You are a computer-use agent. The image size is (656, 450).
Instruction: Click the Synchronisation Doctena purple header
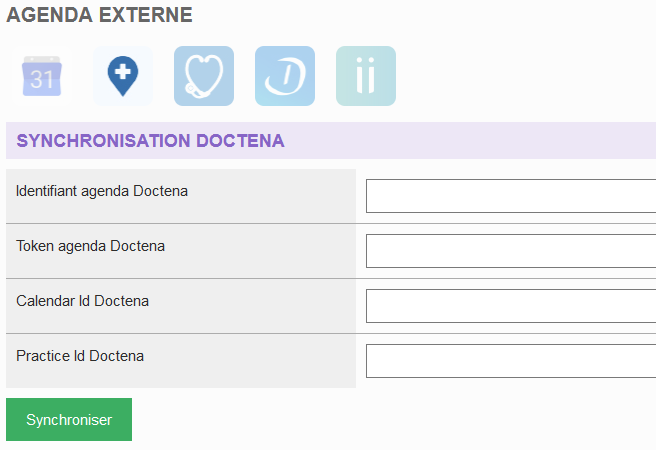click(x=331, y=141)
